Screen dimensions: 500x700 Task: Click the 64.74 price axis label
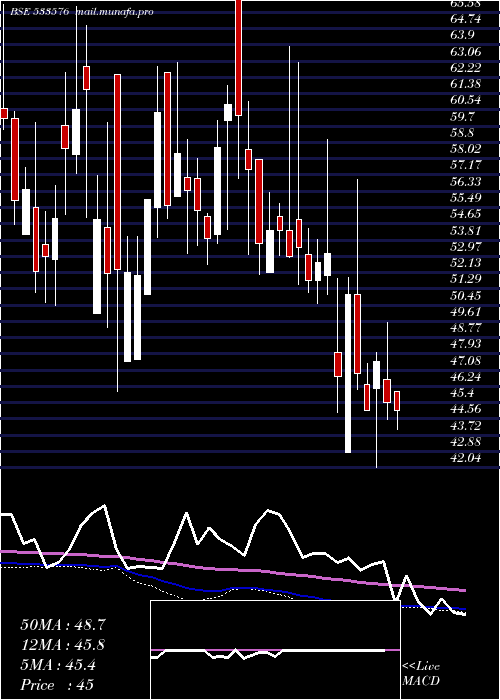click(464, 19)
